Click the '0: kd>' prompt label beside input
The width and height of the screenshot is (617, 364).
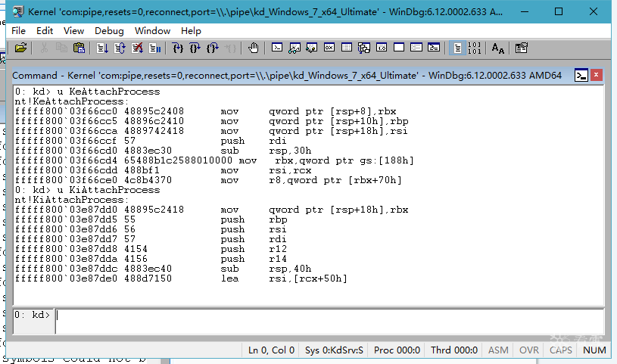(33, 315)
